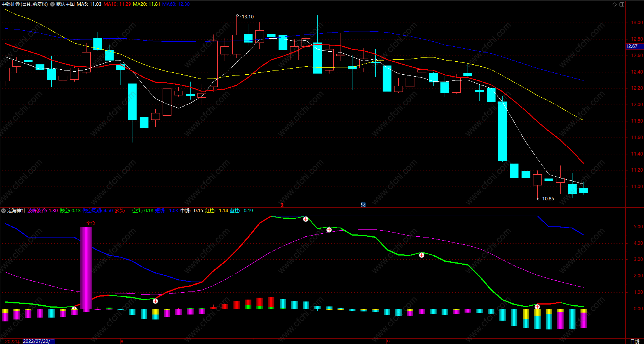Click the 中线: -0.15 value
The width and height of the screenshot is (644, 344).
point(192,211)
